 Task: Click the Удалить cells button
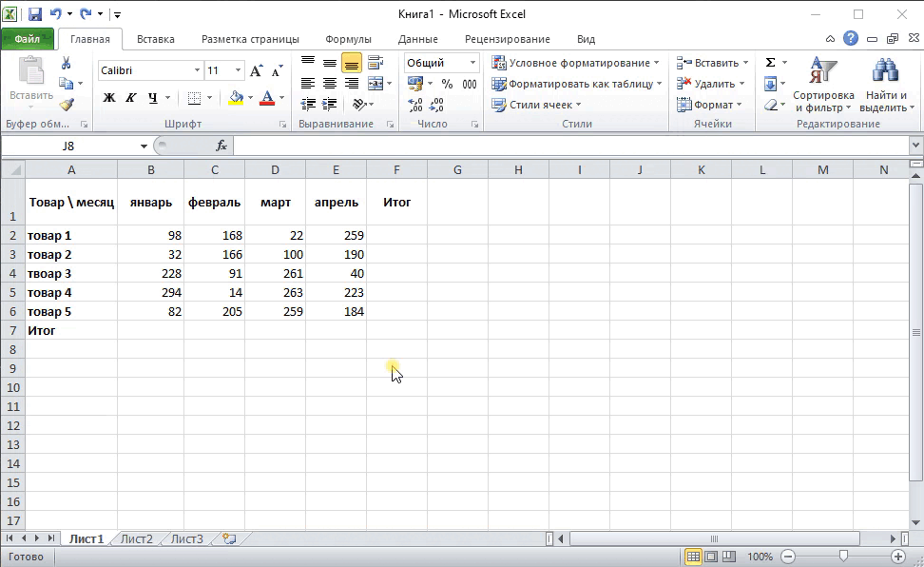[x=711, y=84]
